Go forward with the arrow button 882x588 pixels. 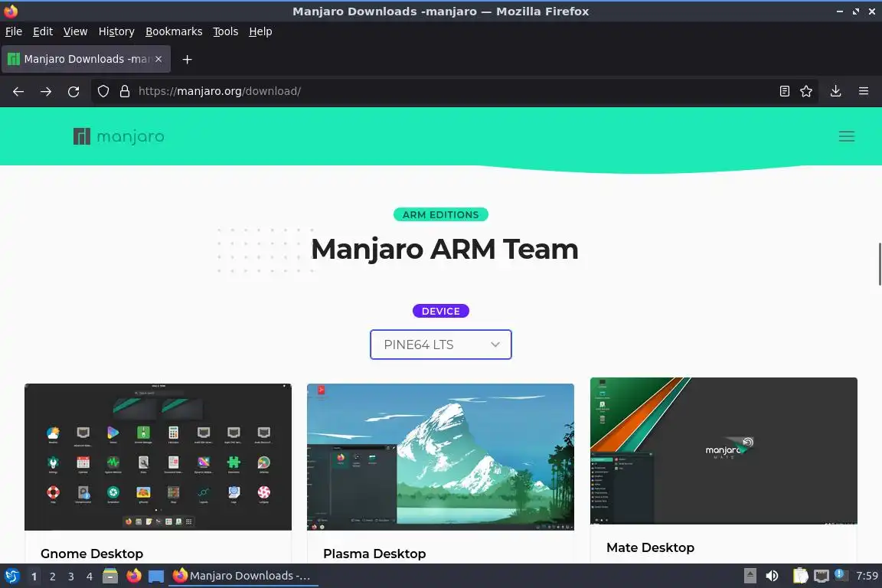[46, 91]
